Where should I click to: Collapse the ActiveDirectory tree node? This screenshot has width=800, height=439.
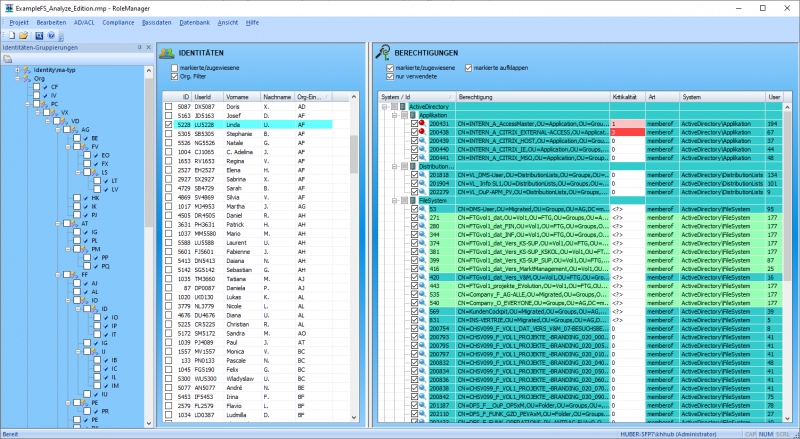(x=385, y=106)
